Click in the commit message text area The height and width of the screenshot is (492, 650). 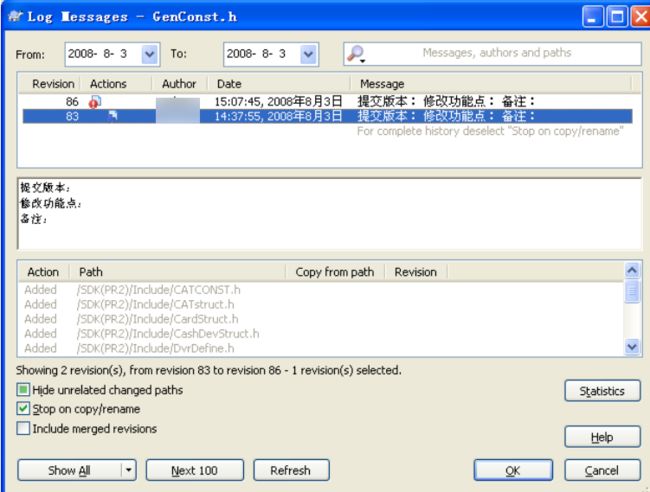330,214
